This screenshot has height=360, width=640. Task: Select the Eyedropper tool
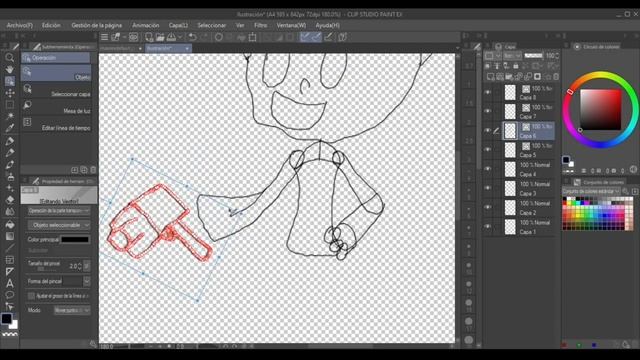[10, 128]
